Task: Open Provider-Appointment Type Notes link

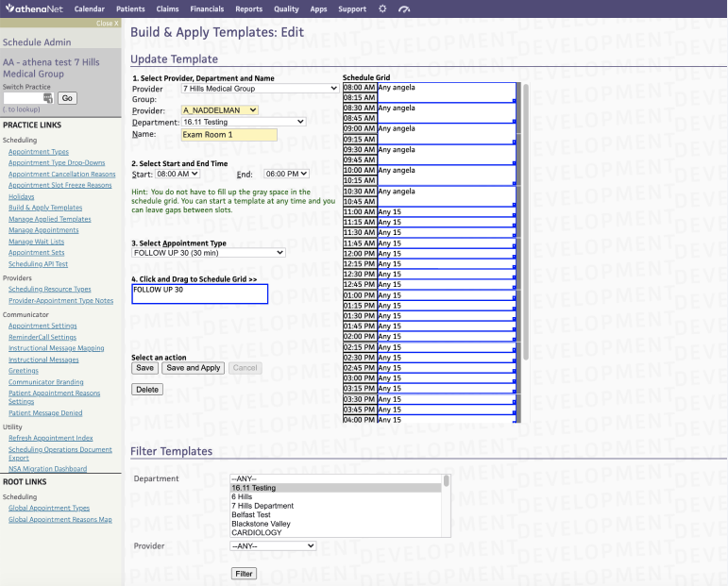Action: [60, 301]
